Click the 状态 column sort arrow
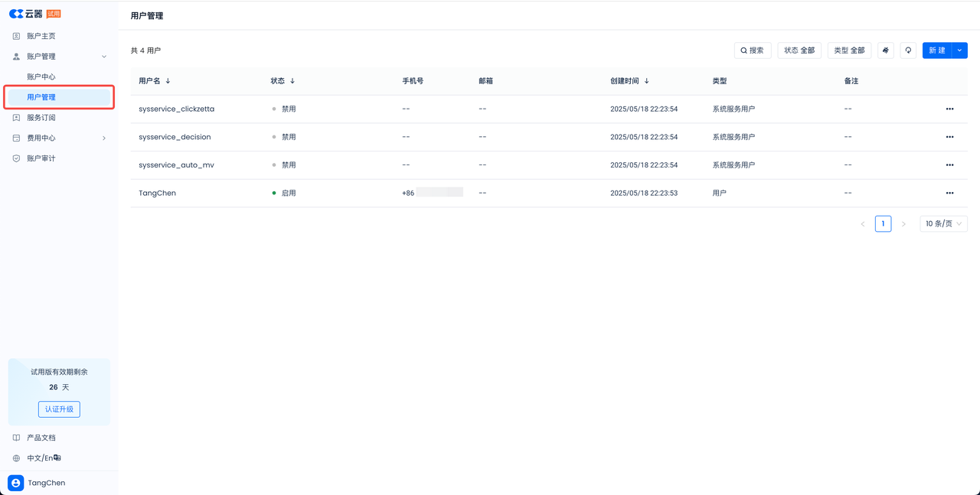Viewport: 980px width, 495px height. click(292, 81)
